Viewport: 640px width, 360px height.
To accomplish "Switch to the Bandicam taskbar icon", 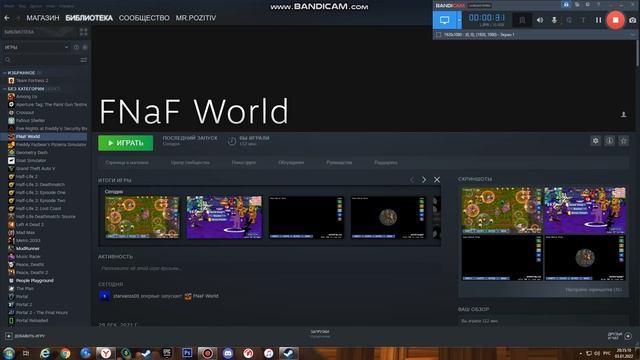I will pos(207,353).
